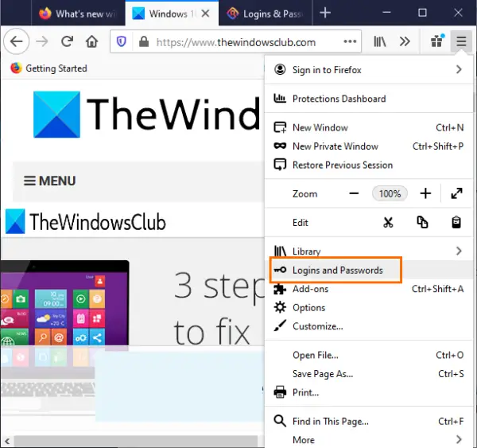The height and width of the screenshot is (448, 477).
Task: Open Add-ons manager entry
Action: pyautogui.click(x=368, y=289)
